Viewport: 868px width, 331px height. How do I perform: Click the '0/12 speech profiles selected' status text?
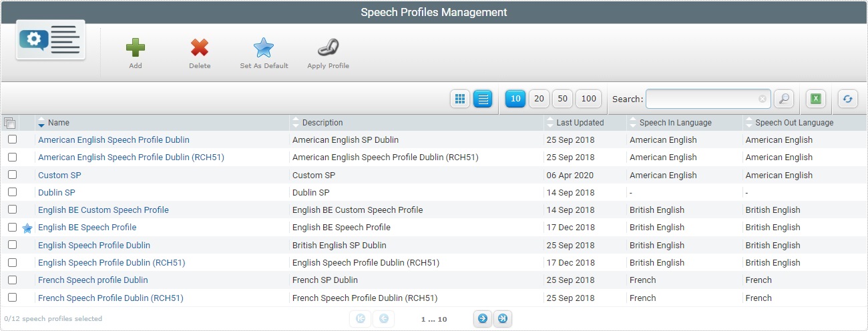point(53,319)
